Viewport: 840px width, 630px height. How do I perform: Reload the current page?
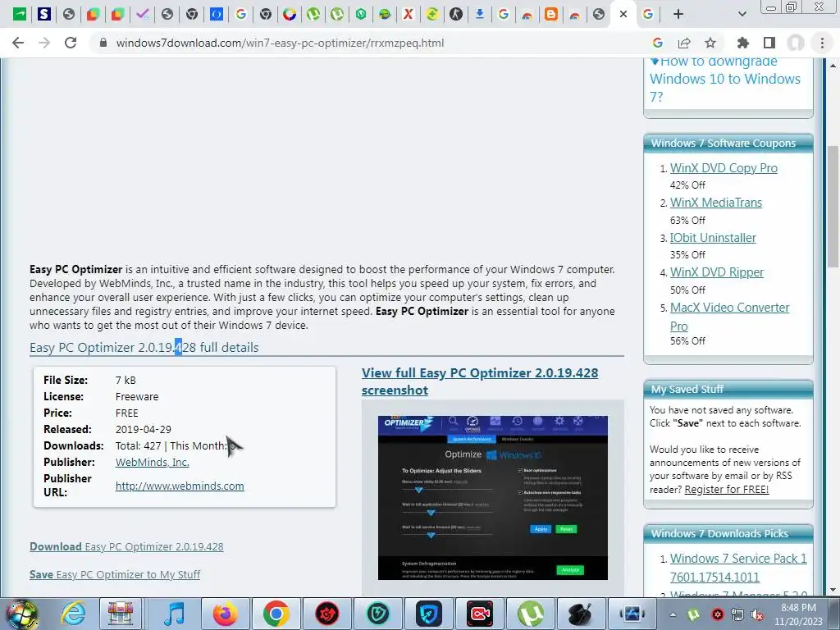point(71,43)
